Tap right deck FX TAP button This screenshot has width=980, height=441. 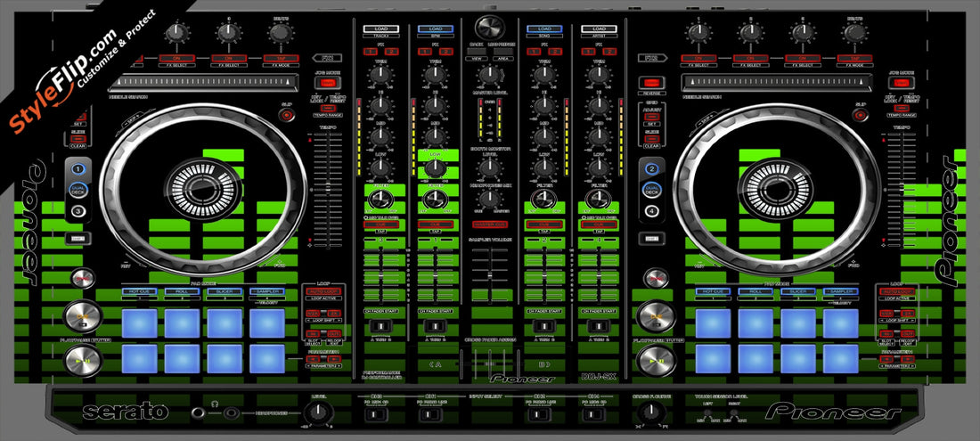(854, 58)
